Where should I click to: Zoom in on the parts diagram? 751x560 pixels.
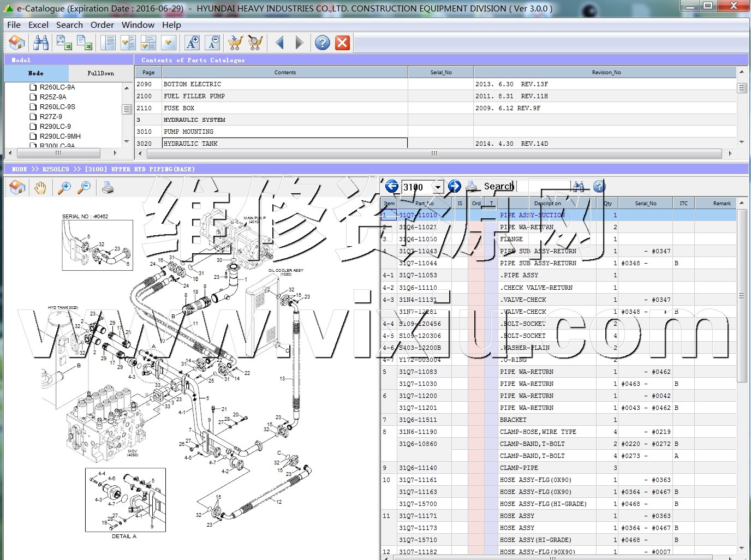point(64,188)
